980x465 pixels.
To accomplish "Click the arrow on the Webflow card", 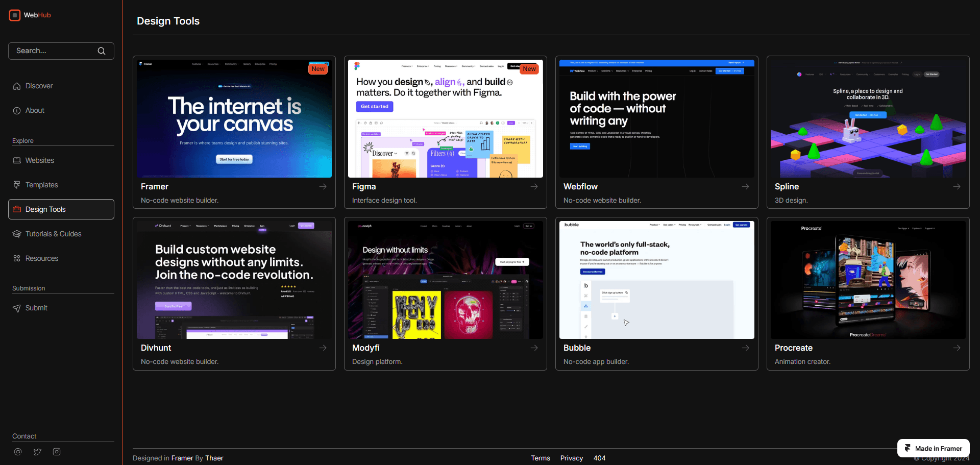I will coord(746,187).
